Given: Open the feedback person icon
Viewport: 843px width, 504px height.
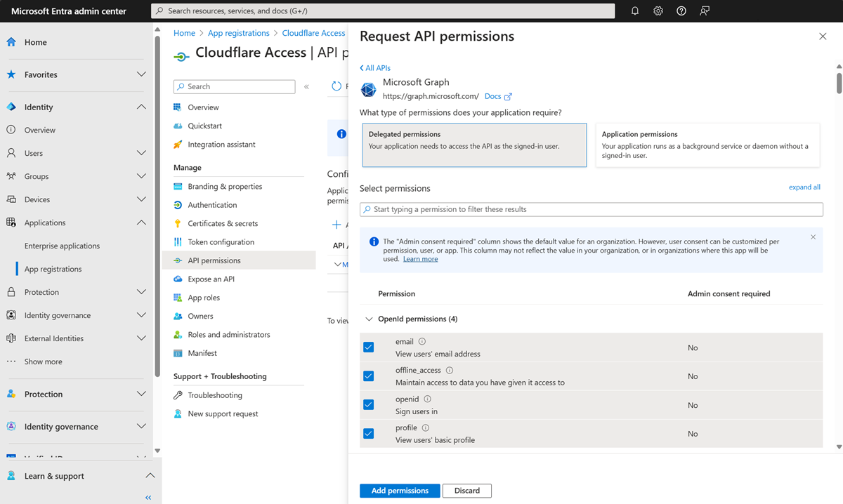Looking at the screenshot, I should tap(705, 11).
